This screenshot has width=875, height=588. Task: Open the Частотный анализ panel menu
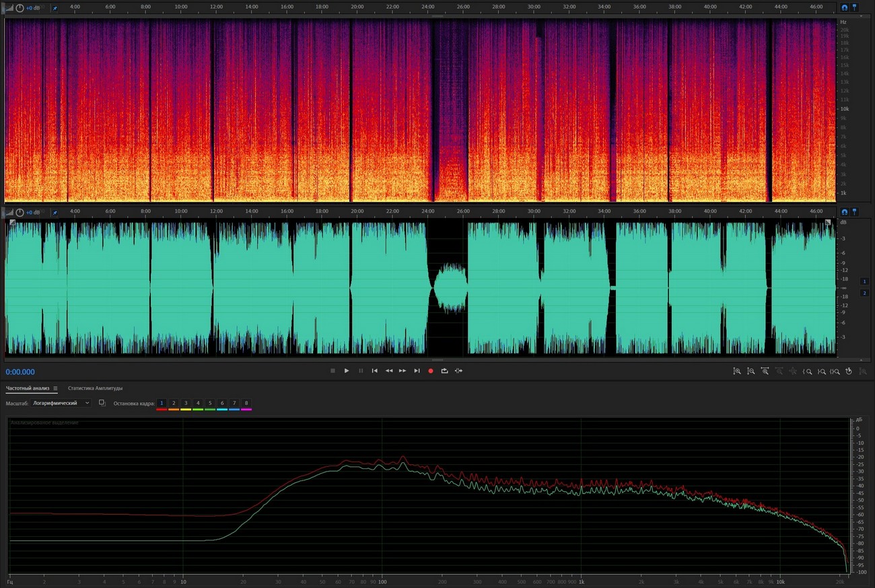coord(55,388)
